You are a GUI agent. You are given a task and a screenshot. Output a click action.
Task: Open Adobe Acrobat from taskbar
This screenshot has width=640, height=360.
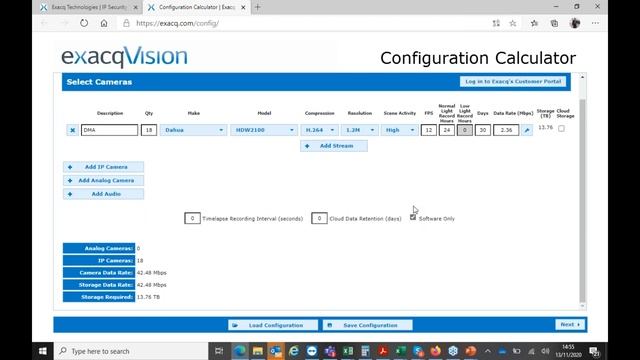coord(383,351)
